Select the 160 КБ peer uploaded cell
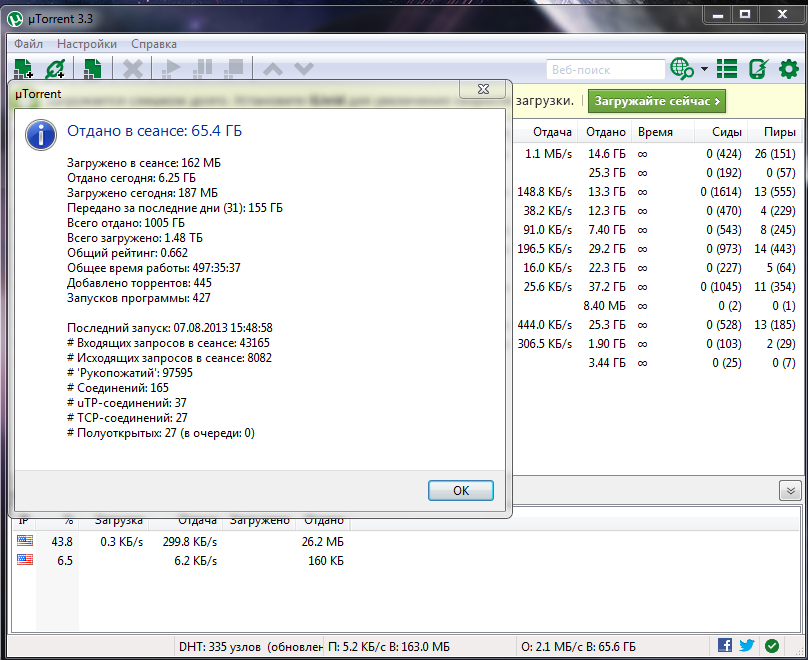Viewport: 808px width, 660px height. [x=326, y=562]
